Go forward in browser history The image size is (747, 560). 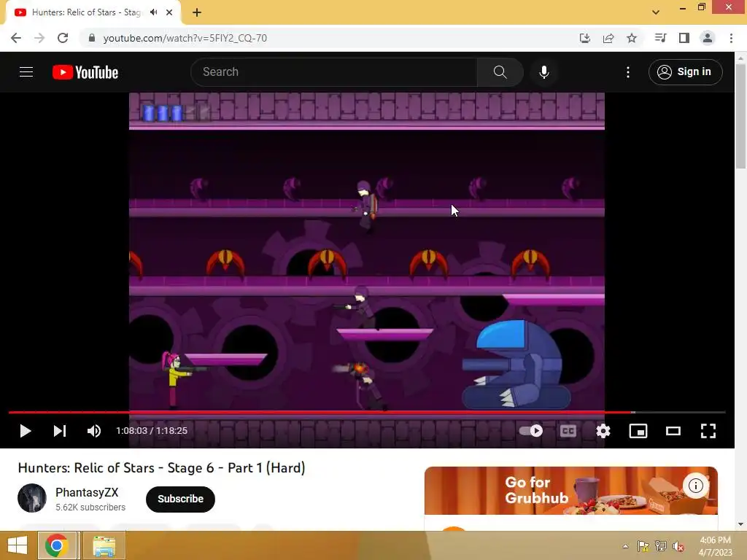coord(39,38)
